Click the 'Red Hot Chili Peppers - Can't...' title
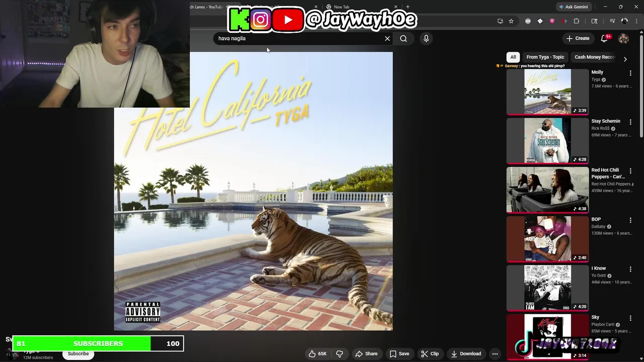Viewport: 644px width, 362px height. [x=608, y=173]
